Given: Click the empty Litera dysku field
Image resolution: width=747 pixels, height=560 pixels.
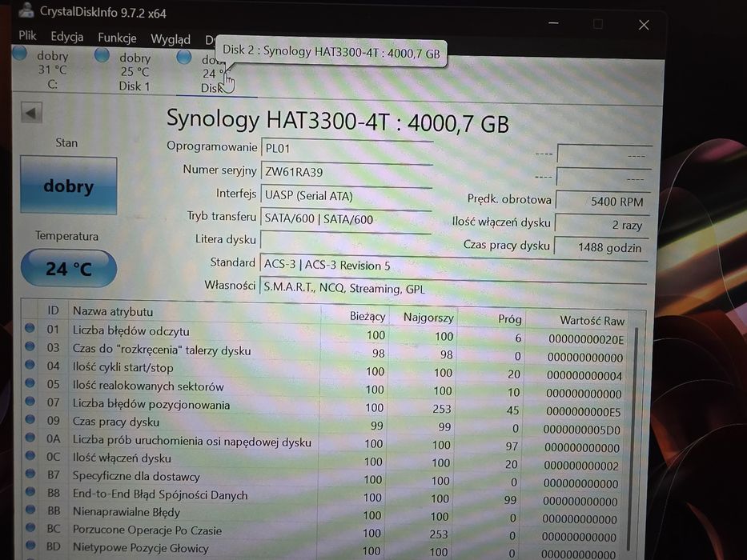Looking at the screenshot, I should [x=346, y=242].
